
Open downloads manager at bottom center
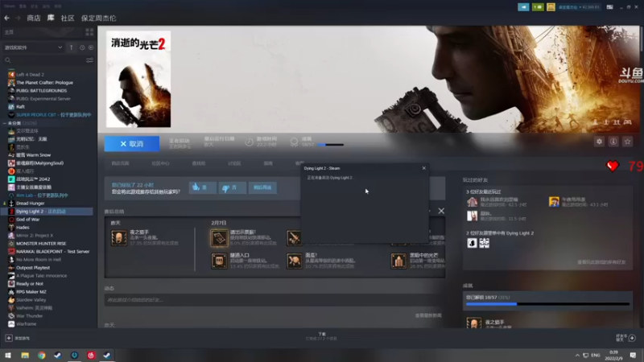321,336
